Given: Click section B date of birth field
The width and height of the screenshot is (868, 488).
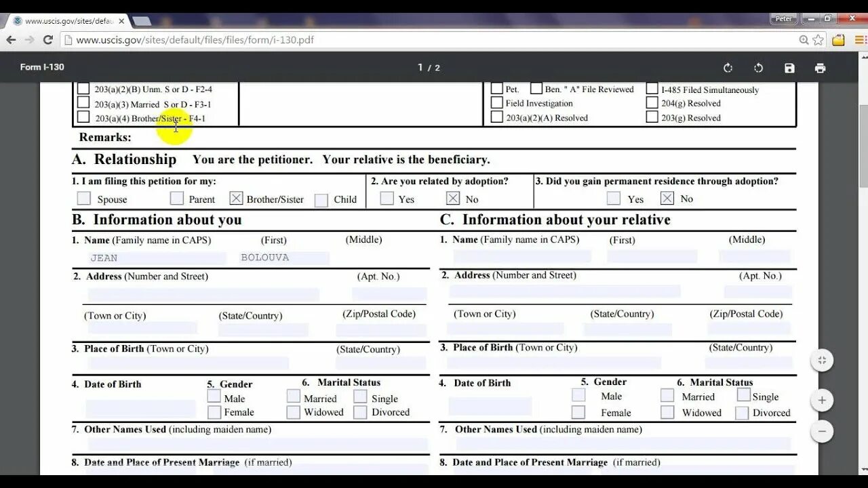Looking at the screenshot, I should 140,409.
